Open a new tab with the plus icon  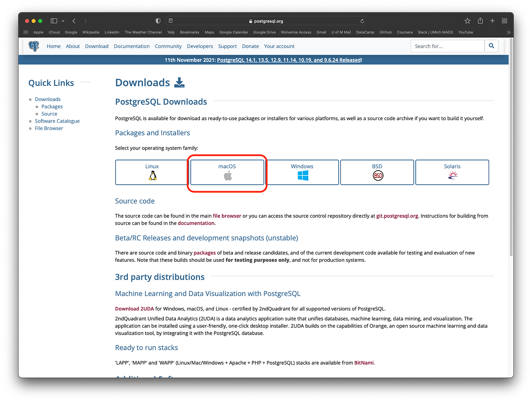(x=492, y=21)
